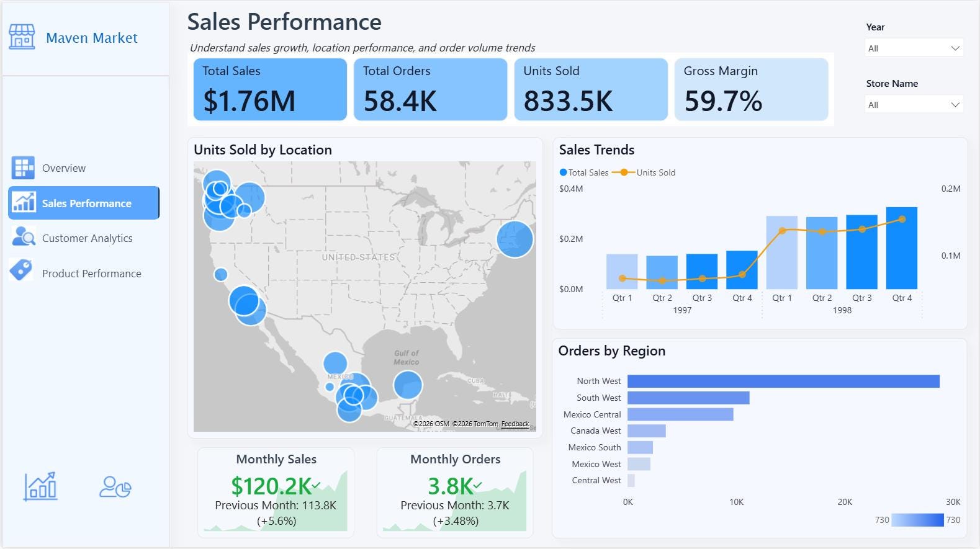Select the Total Sales card

click(270, 89)
